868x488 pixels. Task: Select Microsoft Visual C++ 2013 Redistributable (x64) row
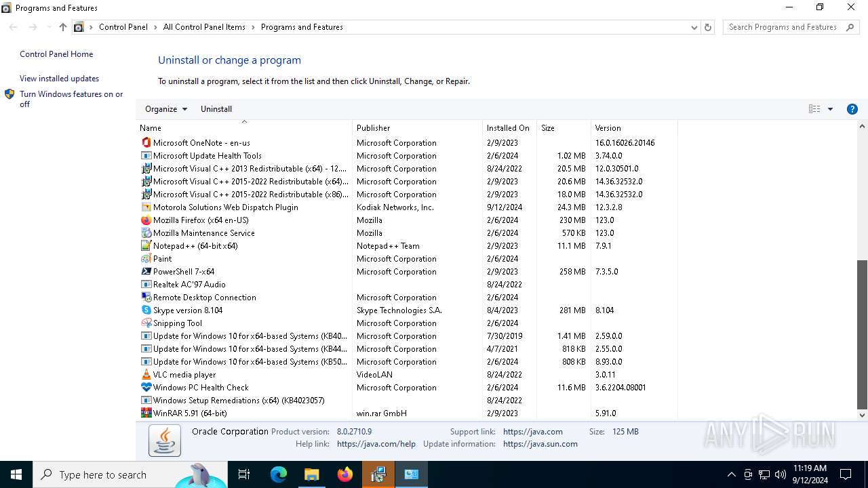click(408, 169)
